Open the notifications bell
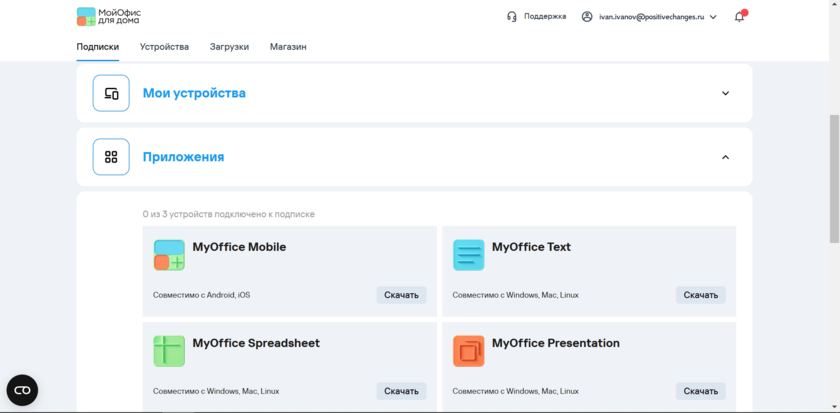This screenshot has width=840, height=413. 740,16
